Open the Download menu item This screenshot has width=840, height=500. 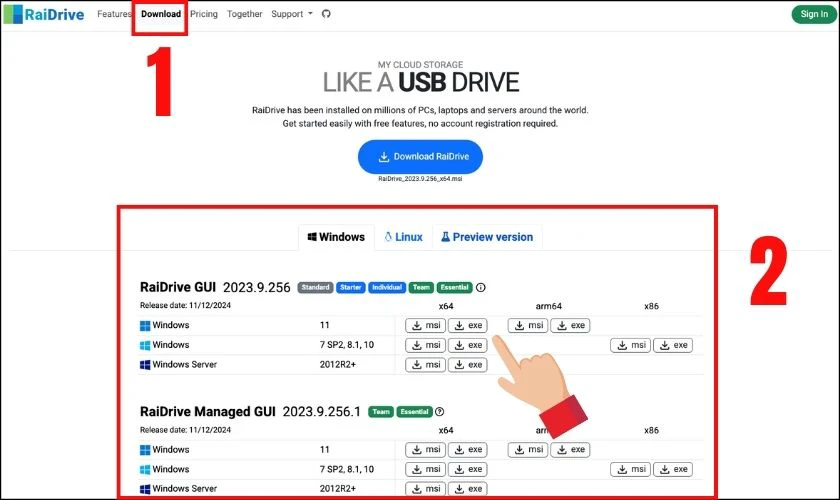coord(161,14)
